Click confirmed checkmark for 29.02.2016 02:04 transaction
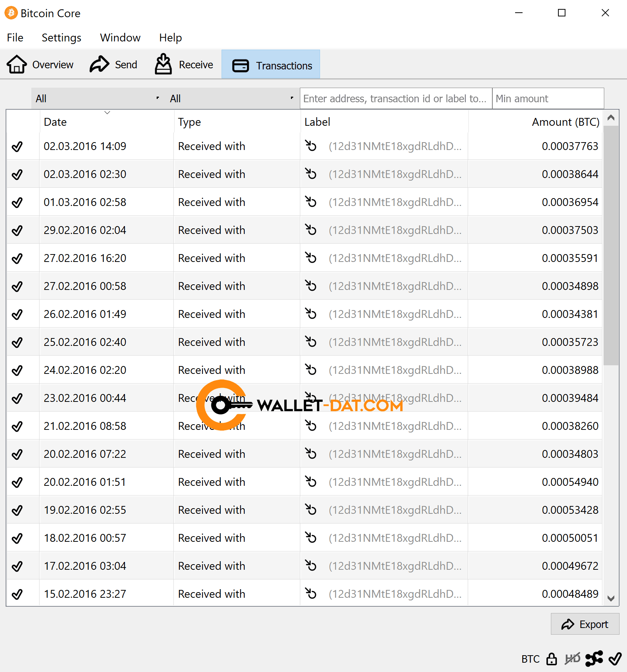Screen dimensions: 627x672 (x=17, y=230)
